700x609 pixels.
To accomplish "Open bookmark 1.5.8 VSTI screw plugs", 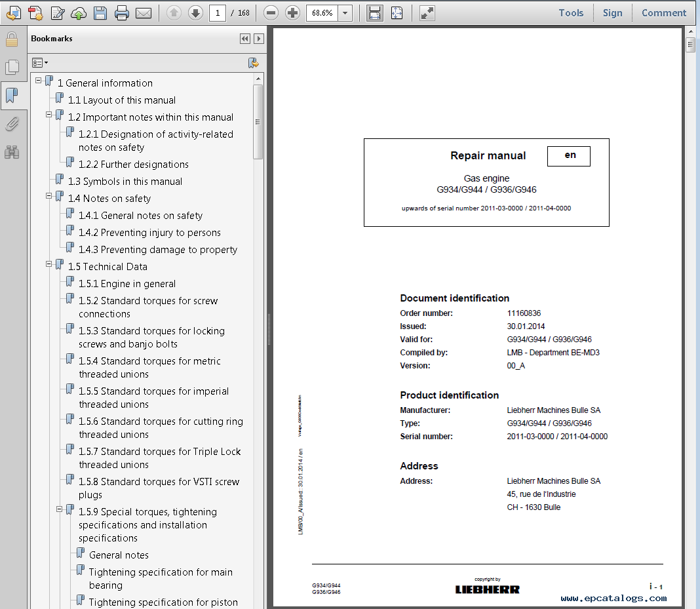I will click(x=159, y=488).
